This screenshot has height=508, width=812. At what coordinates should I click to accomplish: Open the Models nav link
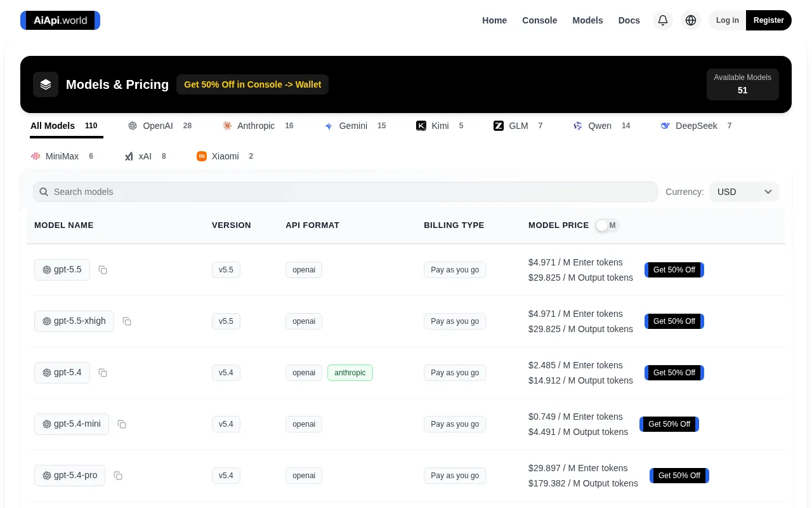(x=587, y=20)
